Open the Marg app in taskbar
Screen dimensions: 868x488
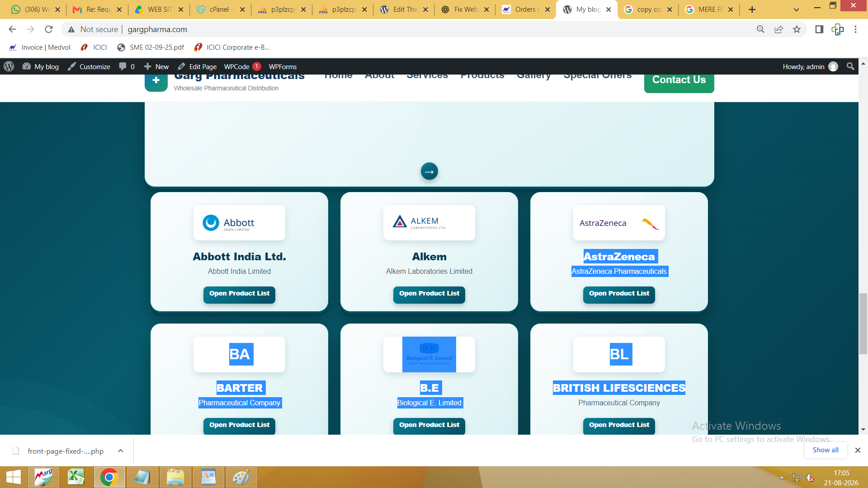click(x=44, y=477)
